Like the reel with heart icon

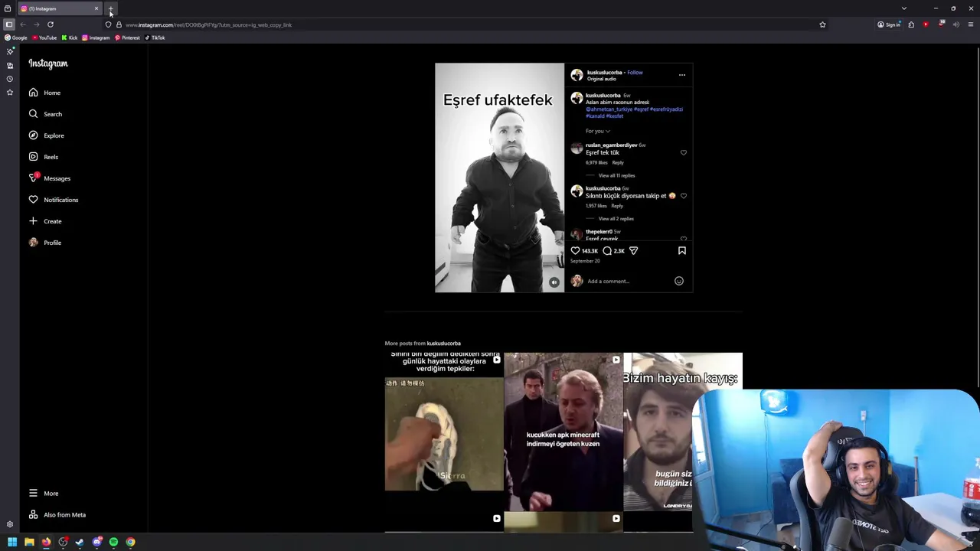[x=575, y=250]
